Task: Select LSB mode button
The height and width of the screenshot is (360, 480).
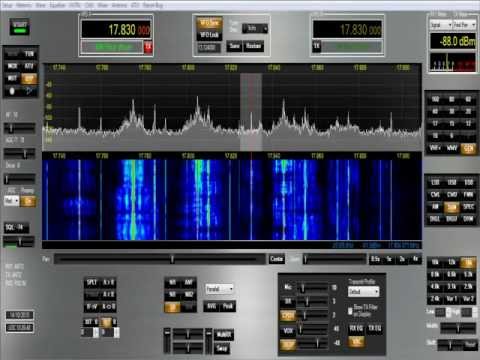Action: click(x=435, y=182)
